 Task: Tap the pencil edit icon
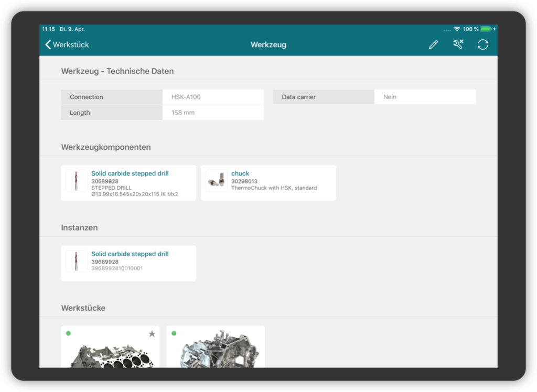click(x=433, y=45)
